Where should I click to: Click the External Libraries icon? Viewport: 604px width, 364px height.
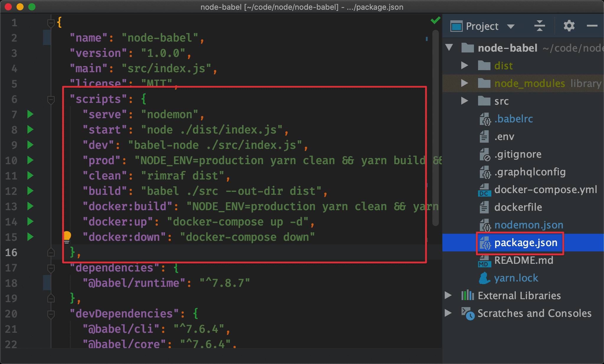[x=468, y=295]
